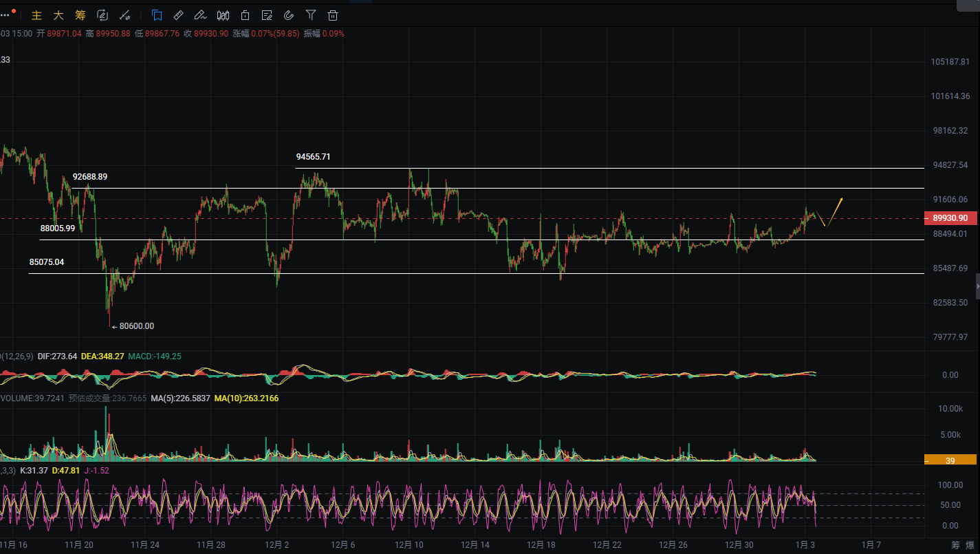Click the red 89930.90 current price label

coord(950,218)
